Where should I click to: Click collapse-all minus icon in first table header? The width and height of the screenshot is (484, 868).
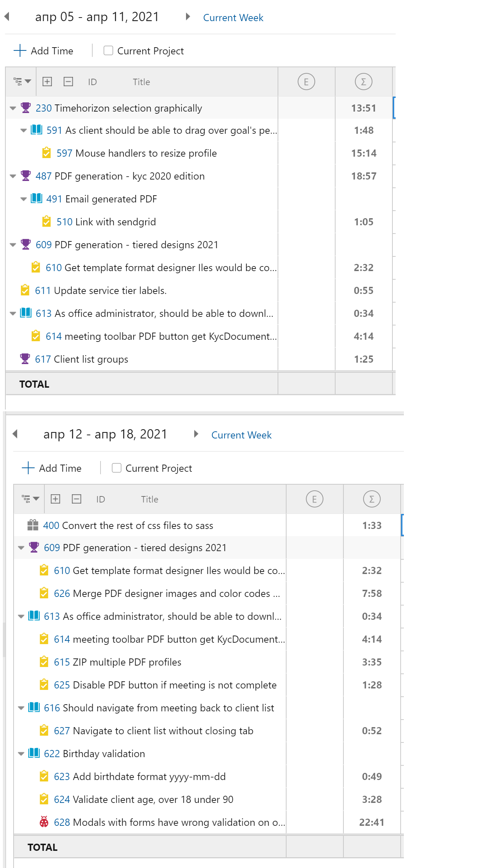pos(68,82)
